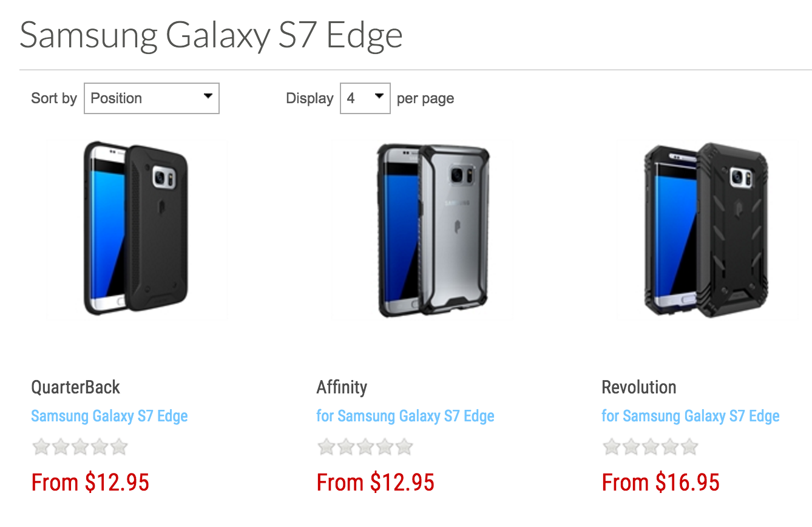
Task: Click the fifth star under Affinity
Action: pos(405,447)
